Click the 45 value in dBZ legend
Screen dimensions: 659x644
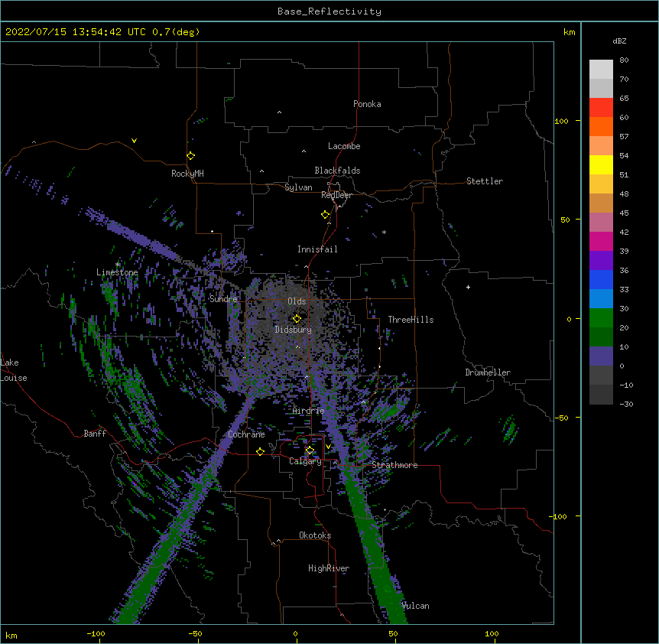click(x=624, y=213)
